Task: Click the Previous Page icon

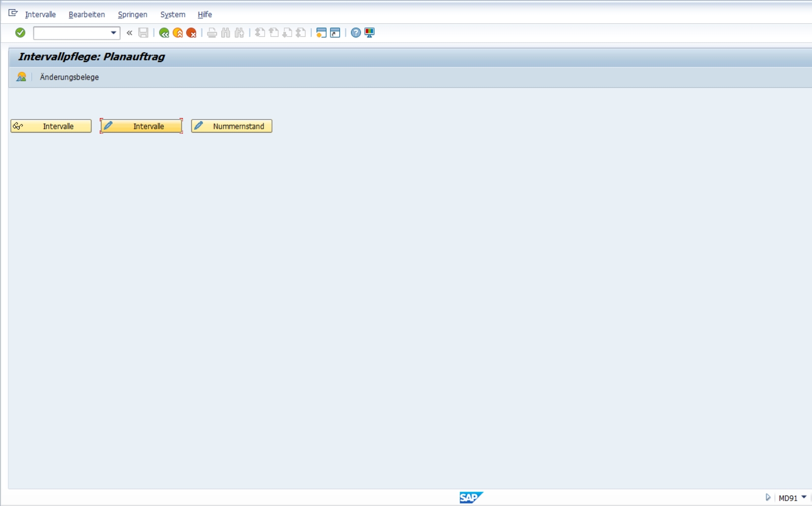Action: tap(274, 33)
